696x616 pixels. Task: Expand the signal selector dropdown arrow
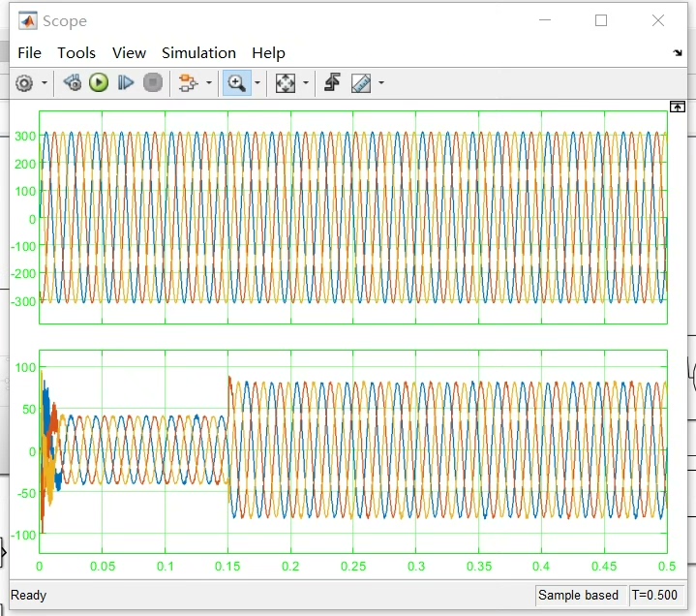click(x=209, y=83)
